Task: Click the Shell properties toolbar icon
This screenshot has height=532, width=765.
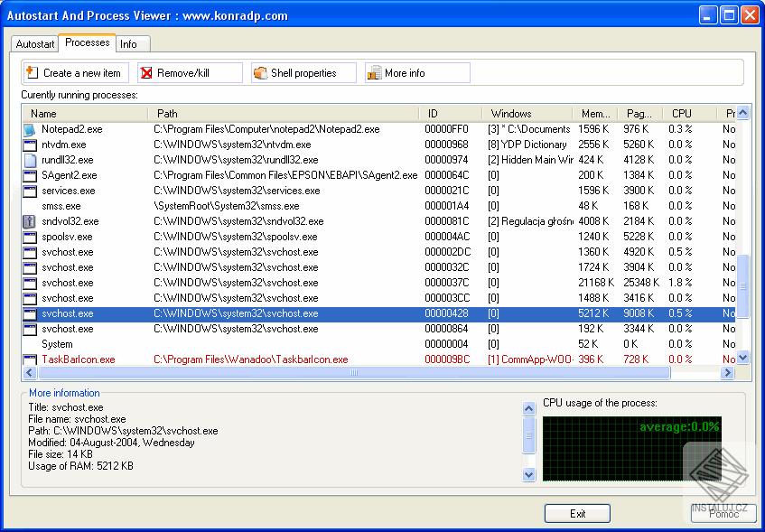Action: (260, 72)
